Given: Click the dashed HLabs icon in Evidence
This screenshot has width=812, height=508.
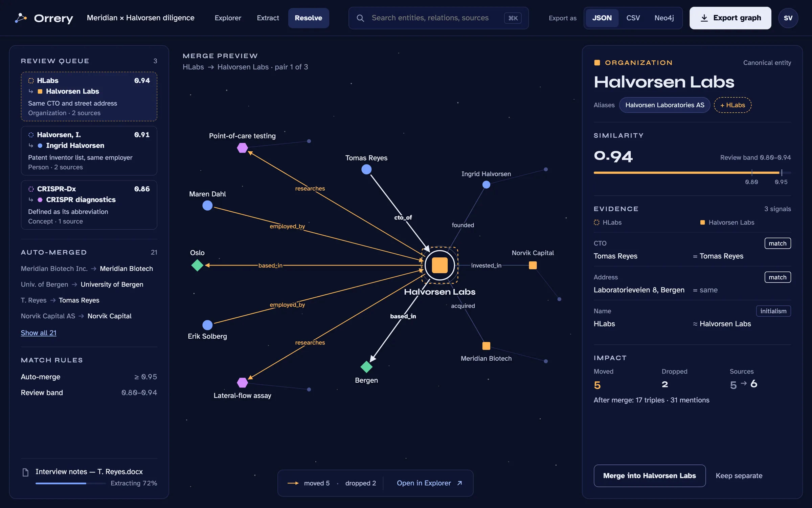Looking at the screenshot, I should coord(596,223).
